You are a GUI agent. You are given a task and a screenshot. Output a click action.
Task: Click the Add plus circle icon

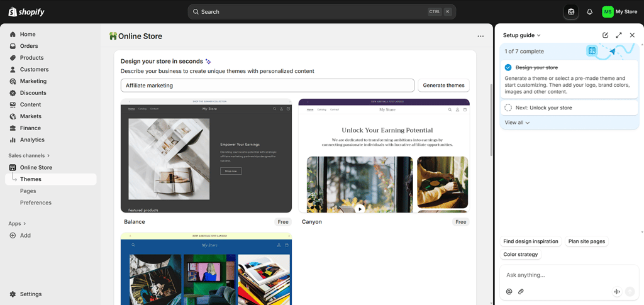pos(13,236)
